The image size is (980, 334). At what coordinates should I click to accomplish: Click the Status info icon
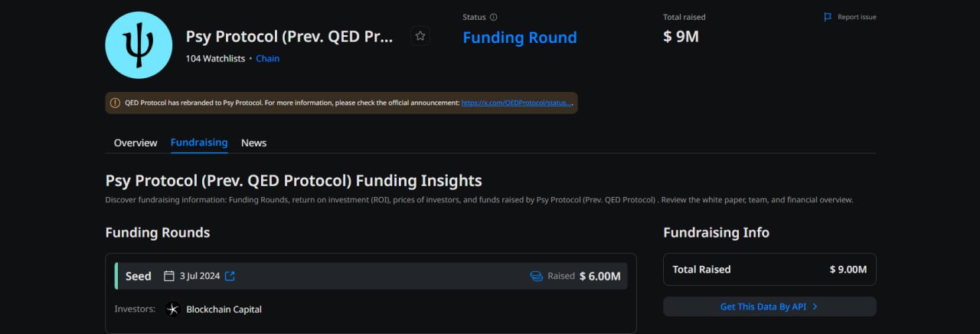[493, 17]
